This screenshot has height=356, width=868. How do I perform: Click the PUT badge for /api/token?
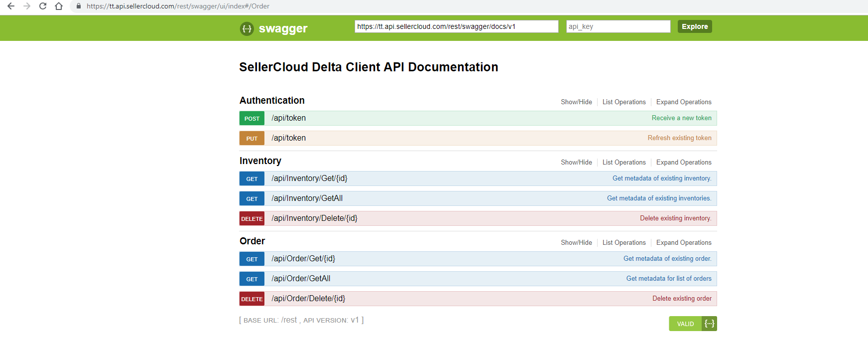coord(252,138)
